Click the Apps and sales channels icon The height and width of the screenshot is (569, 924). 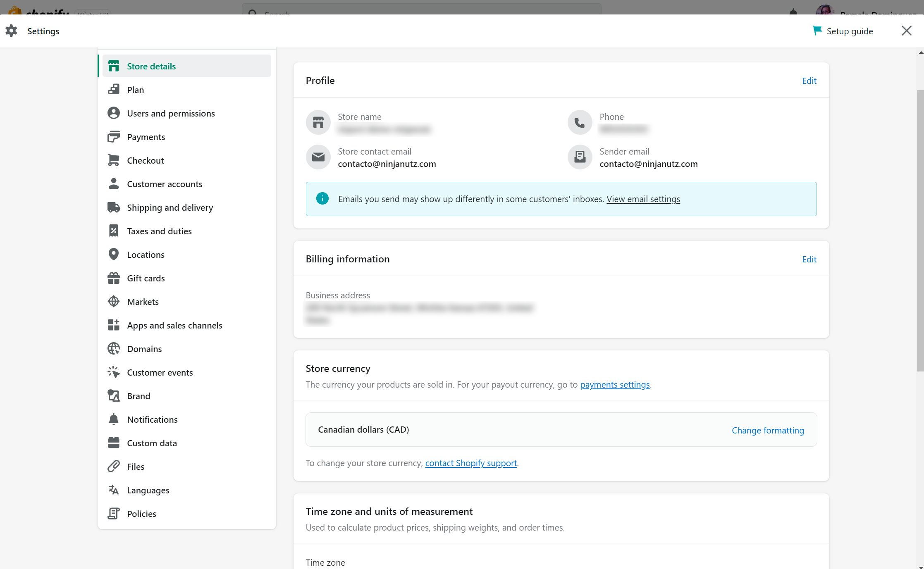click(x=115, y=325)
